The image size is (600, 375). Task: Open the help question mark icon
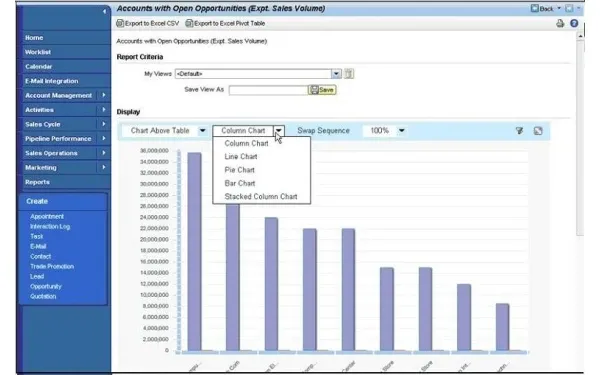[x=574, y=23]
